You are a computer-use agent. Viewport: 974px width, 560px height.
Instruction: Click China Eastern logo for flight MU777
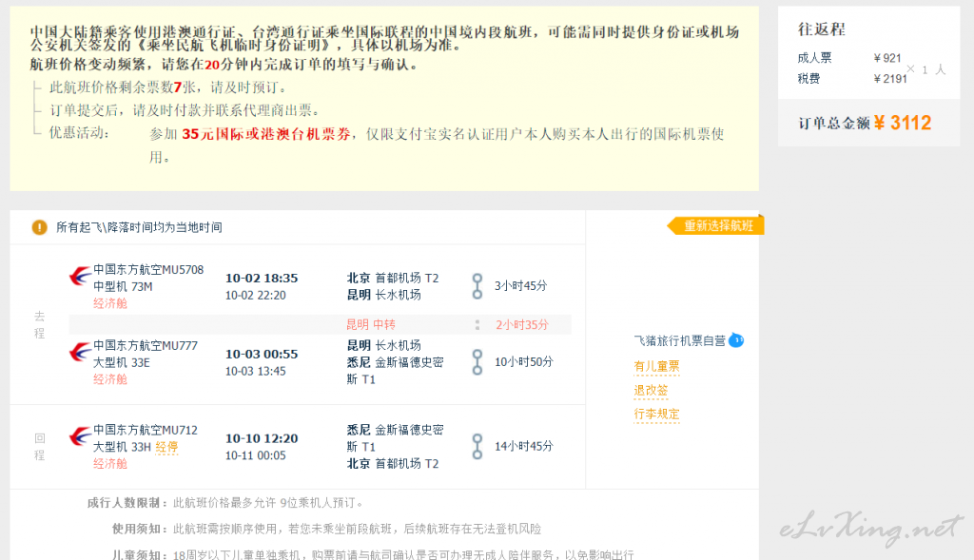[80, 352]
